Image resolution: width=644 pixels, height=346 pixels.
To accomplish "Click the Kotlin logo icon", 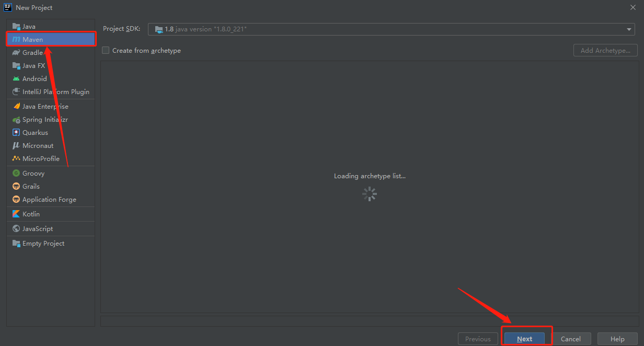I will [16, 214].
